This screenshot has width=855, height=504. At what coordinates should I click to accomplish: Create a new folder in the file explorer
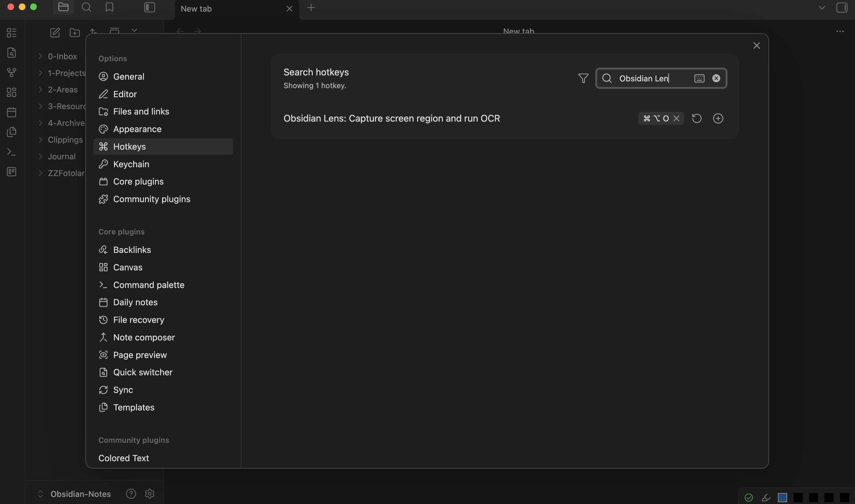click(75, 33)
